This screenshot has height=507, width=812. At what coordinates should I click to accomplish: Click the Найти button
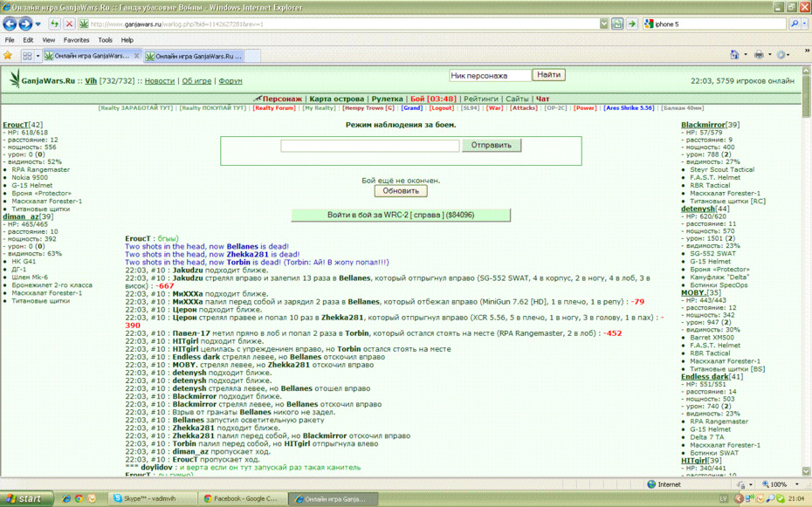[548, 75]
